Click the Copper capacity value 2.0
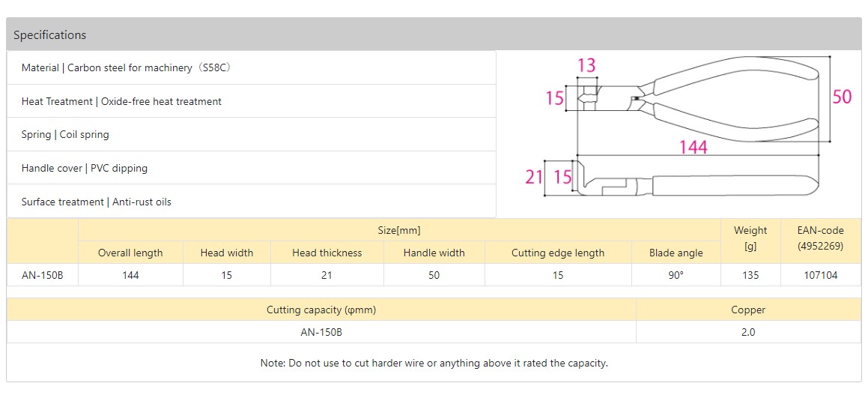The width and height of the screenshot is (868, 395). pos(748,332)
